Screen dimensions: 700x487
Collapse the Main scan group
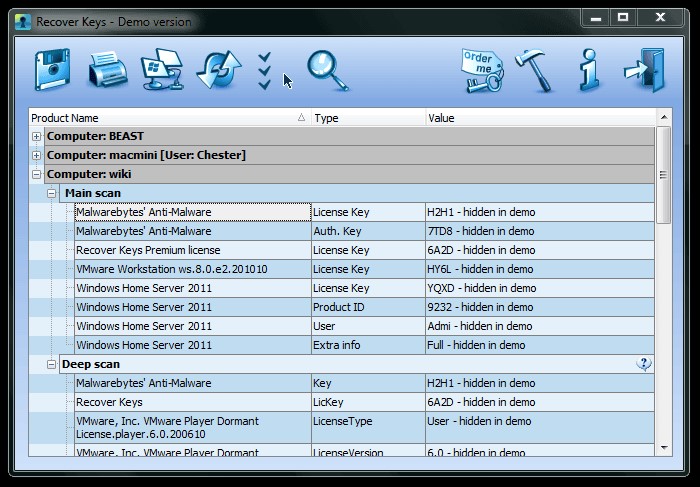click(52, 193)
